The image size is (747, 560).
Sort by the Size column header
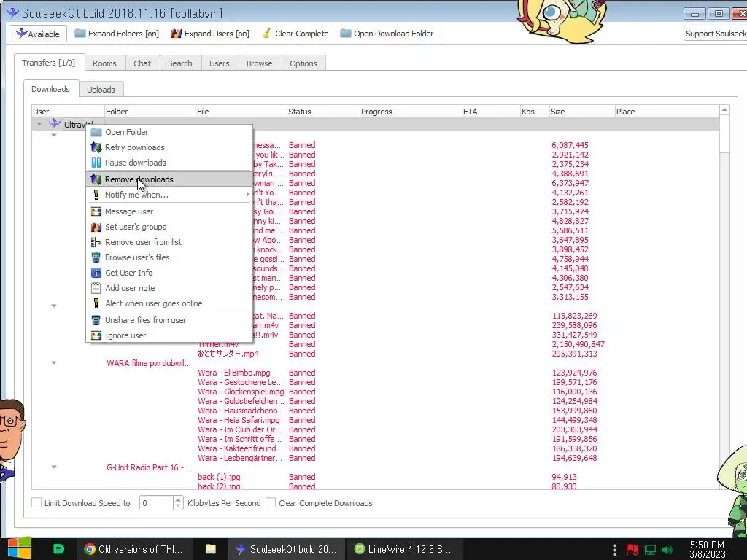pyautogui.click(x=581, y=112)
